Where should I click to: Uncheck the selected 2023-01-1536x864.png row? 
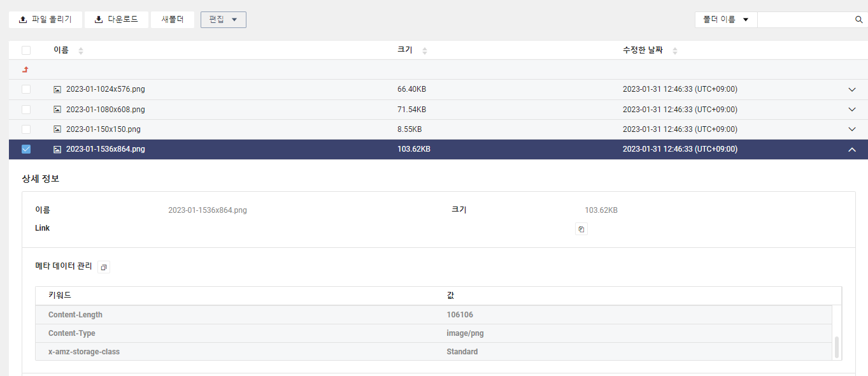(x=26, y=149)
